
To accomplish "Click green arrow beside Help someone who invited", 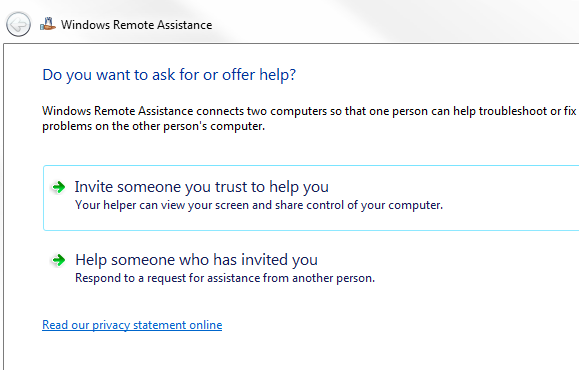I will [58, 260].
